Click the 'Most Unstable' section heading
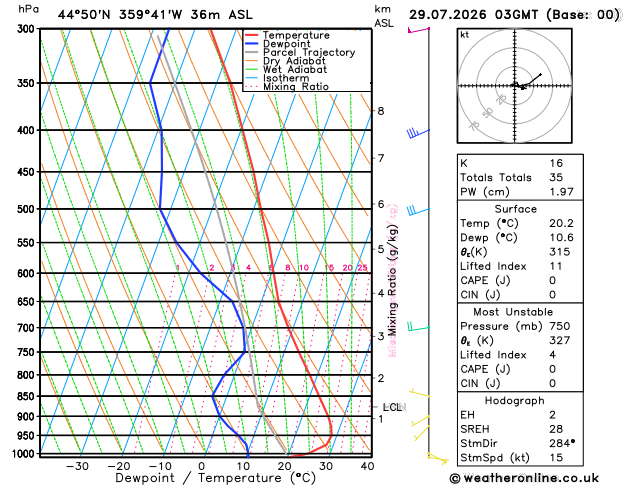The width and height of the screenshot is (629, 486). (x=513, y=312)
